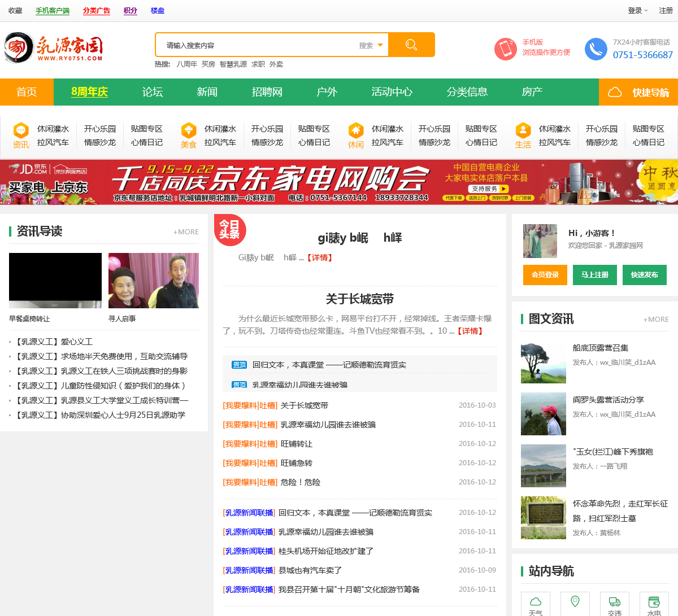This screenshot has height=616, width=678.
Task: Open "玉女(拦江)峰下秀旗袍 article title
Action: 613,452
